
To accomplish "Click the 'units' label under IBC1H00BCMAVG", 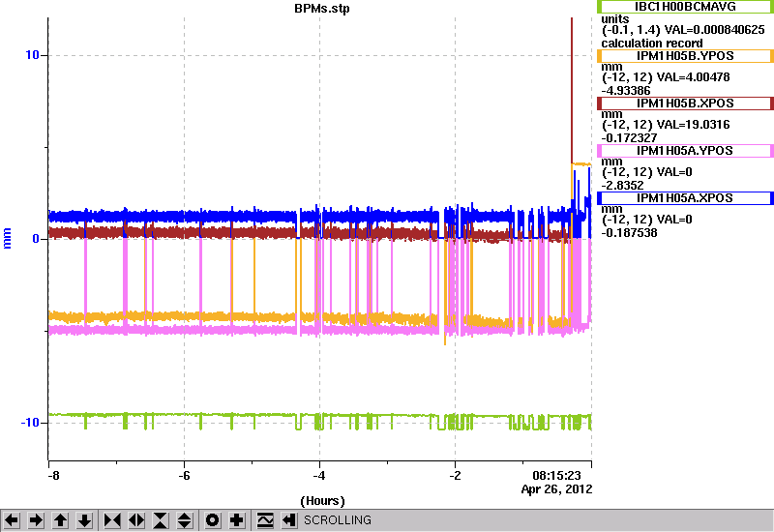I will [x=615, y=19].
